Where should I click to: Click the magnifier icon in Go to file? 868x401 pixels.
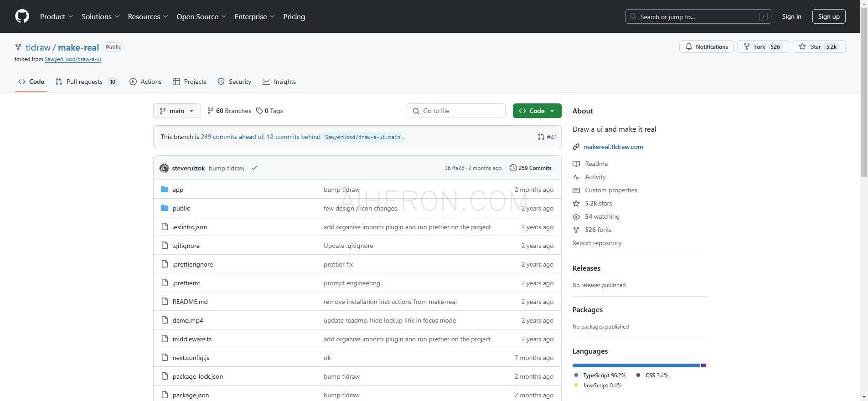(x=416, y=111)
